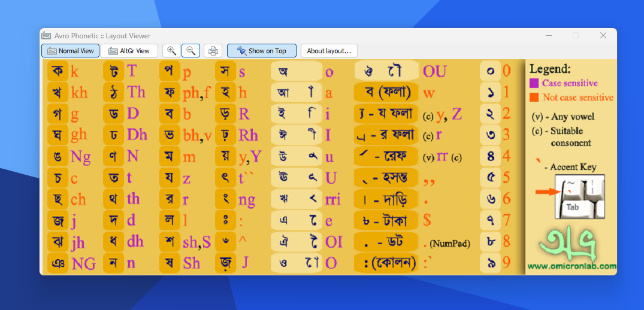Open About layout dialog
Viewport: 644px width, 310px height.
pyautogui.click(x=329, y=51)
